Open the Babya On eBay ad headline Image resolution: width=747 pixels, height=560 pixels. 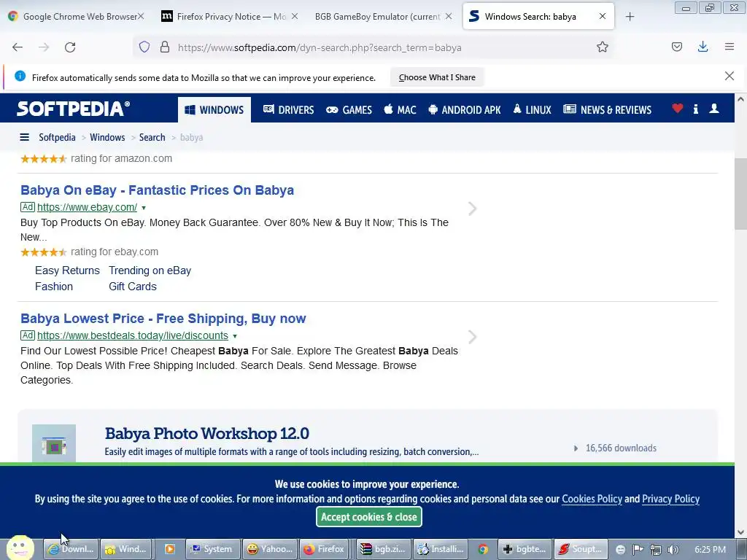(x=158, y=190)
